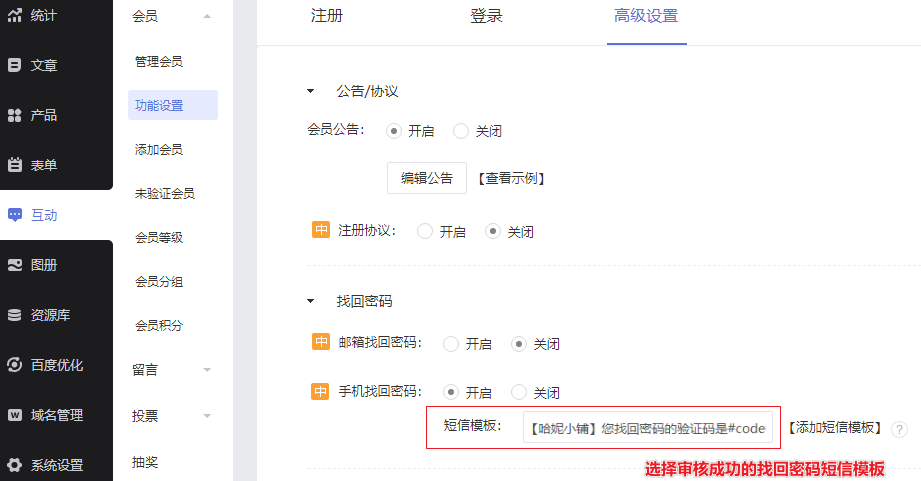Click the 编辑公告 button

pos(427,178)
